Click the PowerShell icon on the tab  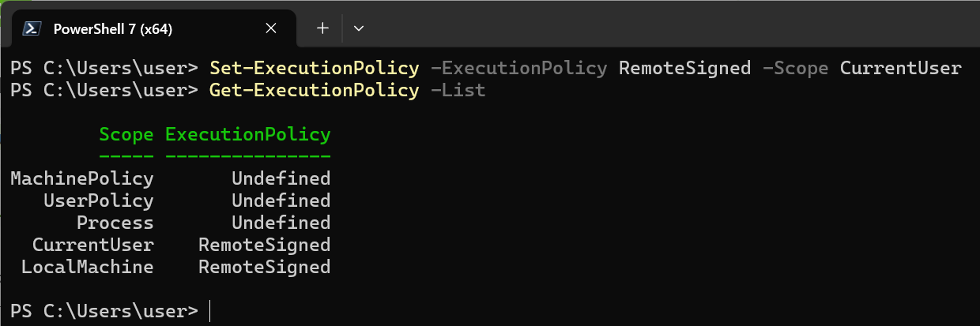[x=32, y=28]
